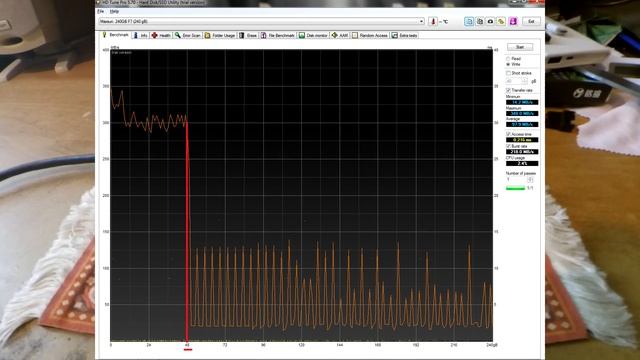Open the Help menu
Screen dimensions: 640x360
[x=114, y=11]
